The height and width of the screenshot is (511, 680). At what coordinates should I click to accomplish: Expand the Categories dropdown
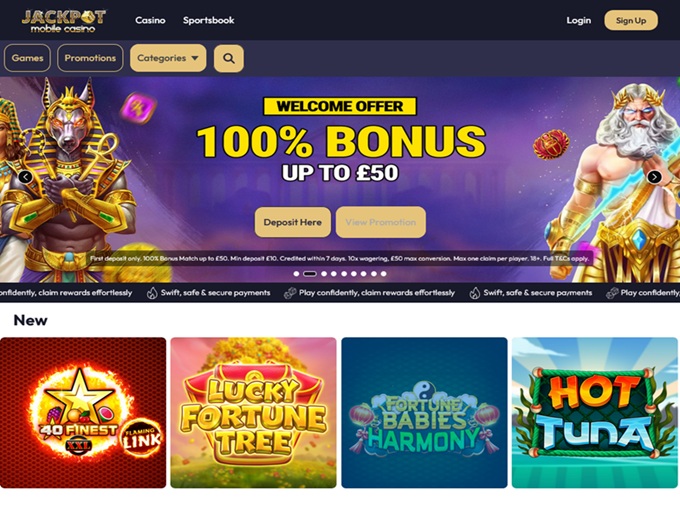coord(168,58)
